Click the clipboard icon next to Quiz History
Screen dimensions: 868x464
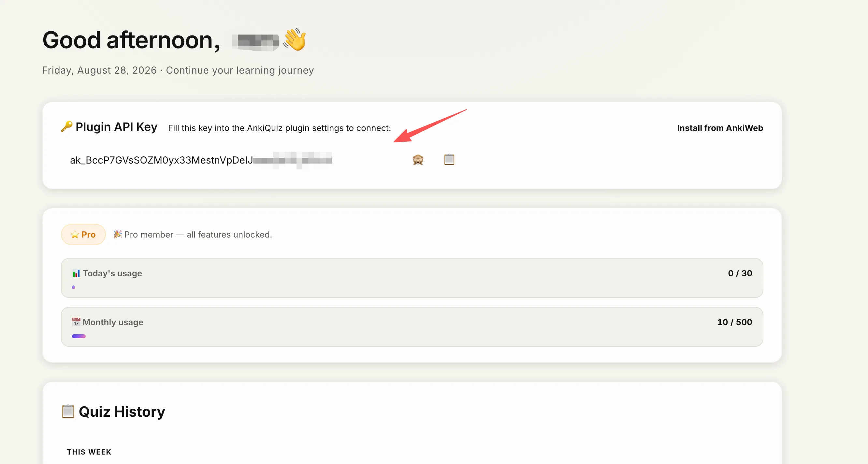(68, 412)
